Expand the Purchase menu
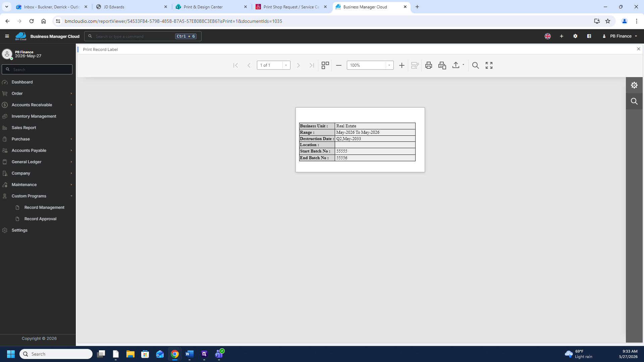Image resolution: width=644 pixels, height=362 pixels. click(x=38, y=139)
